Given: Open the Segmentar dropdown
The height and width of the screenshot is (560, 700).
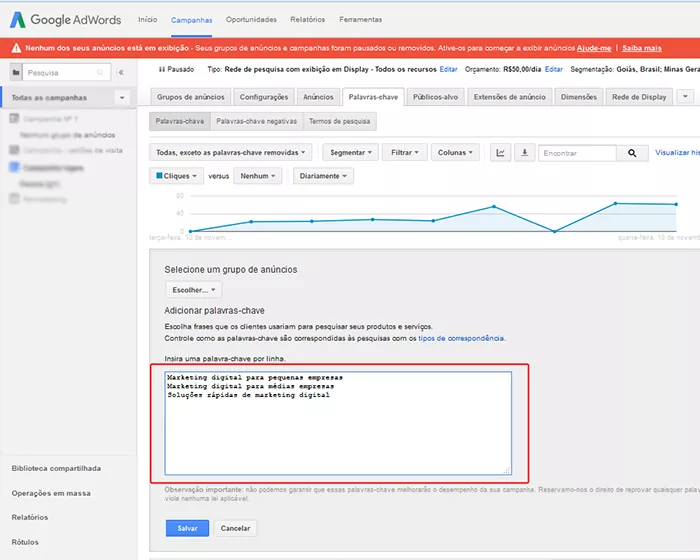Looking at the screenshot, I should pos(350,152).
